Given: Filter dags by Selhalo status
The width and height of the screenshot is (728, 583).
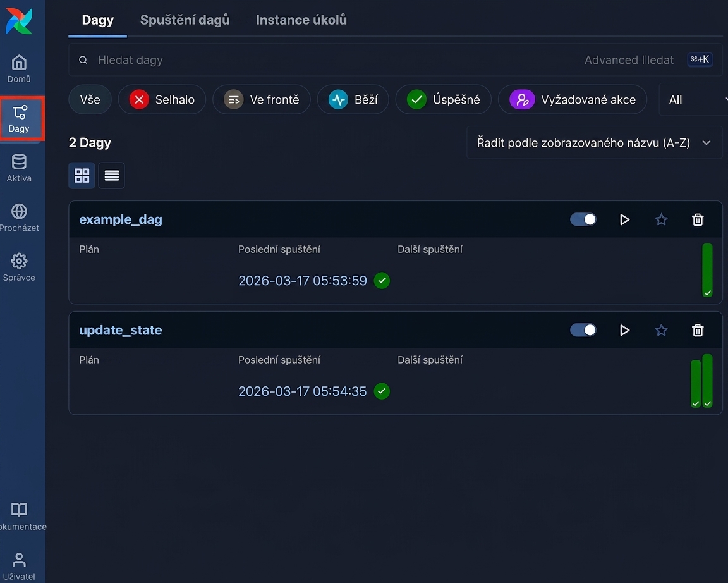Looking at the screenshot, I should tap(162, 99).
